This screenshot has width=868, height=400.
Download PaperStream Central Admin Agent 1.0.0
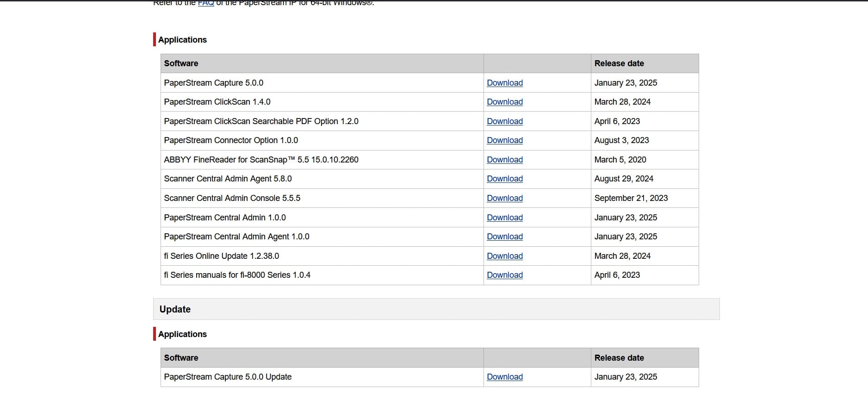pos(504,237)
